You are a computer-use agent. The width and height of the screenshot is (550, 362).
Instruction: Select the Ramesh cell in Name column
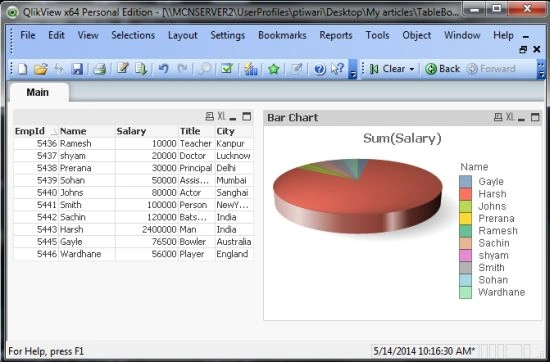pyautogui.click(x=87, y=143)
